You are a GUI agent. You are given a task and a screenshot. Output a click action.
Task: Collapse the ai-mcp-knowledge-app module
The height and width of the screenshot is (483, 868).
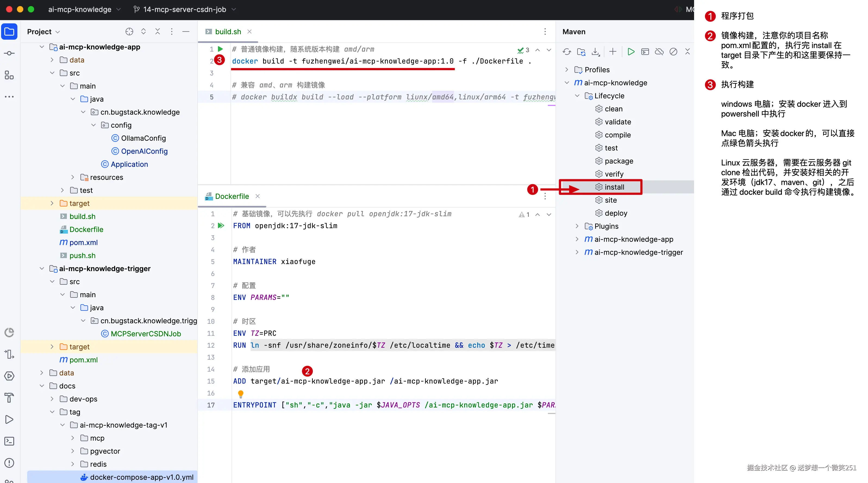click(x=42, y=47)
